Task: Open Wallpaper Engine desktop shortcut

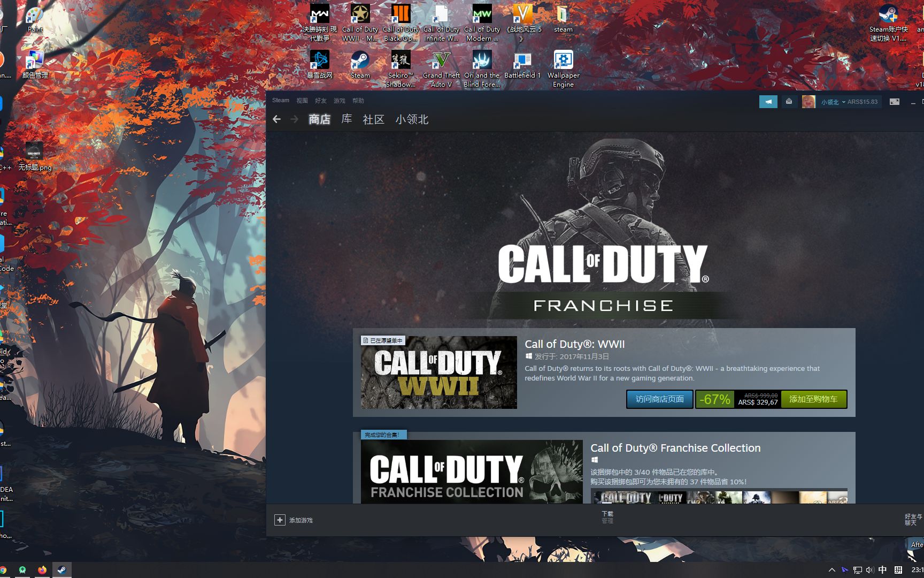Action: tap(563, 69)
